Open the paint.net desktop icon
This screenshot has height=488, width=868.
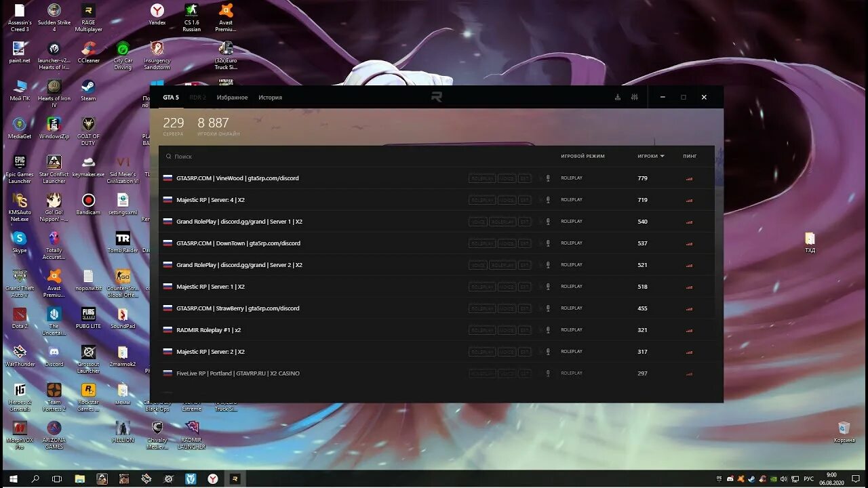(x=20, y=52)
